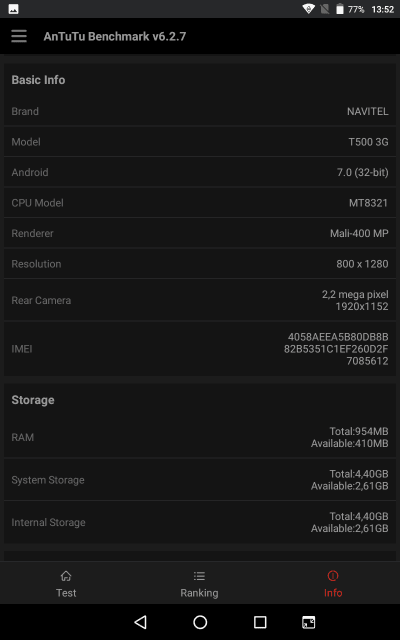400x640 pixels.
Task: Tap the Android home circle button
Action: coord(200,622)
